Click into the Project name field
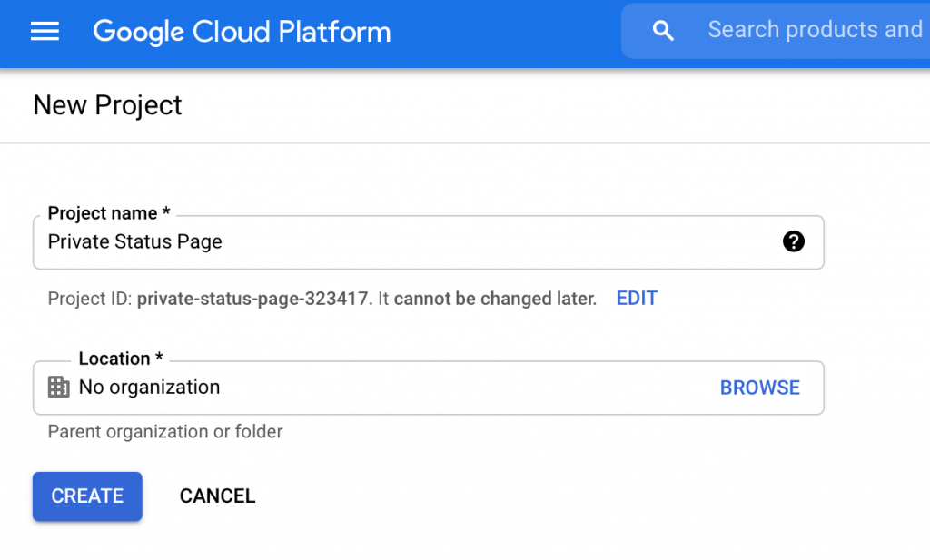Screen dimensions: 930x560 tap(429, 242)
